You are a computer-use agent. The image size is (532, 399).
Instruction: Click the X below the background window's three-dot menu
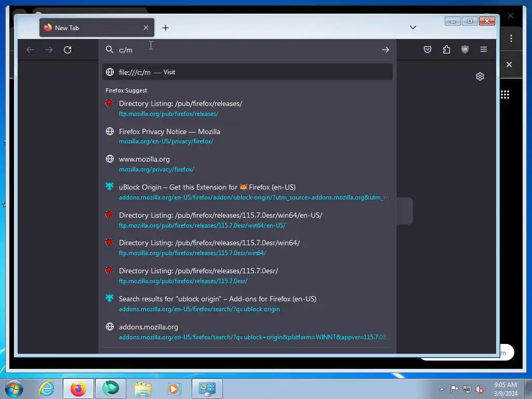(x=509, y=64)
